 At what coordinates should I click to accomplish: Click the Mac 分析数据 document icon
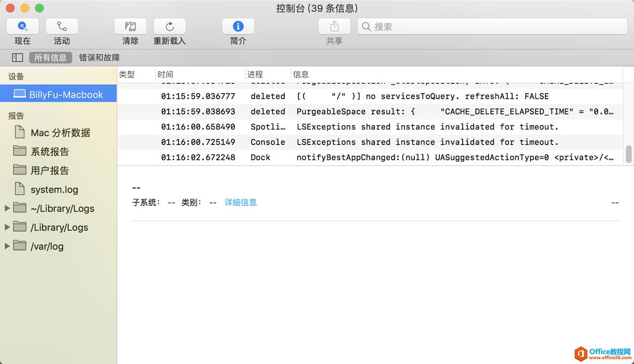click(20, 132)
